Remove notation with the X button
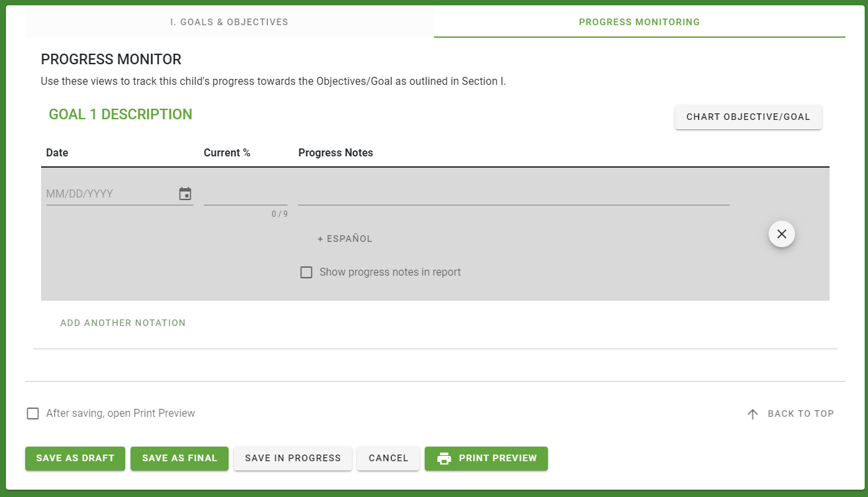The width and height of the screenshot is (868, 497). (x=782, y=234)
